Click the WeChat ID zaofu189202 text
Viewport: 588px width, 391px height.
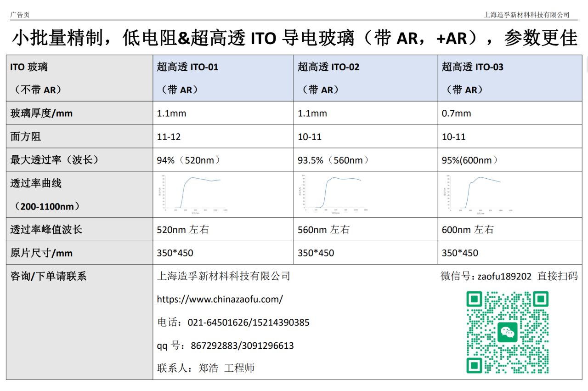point(504,276)
